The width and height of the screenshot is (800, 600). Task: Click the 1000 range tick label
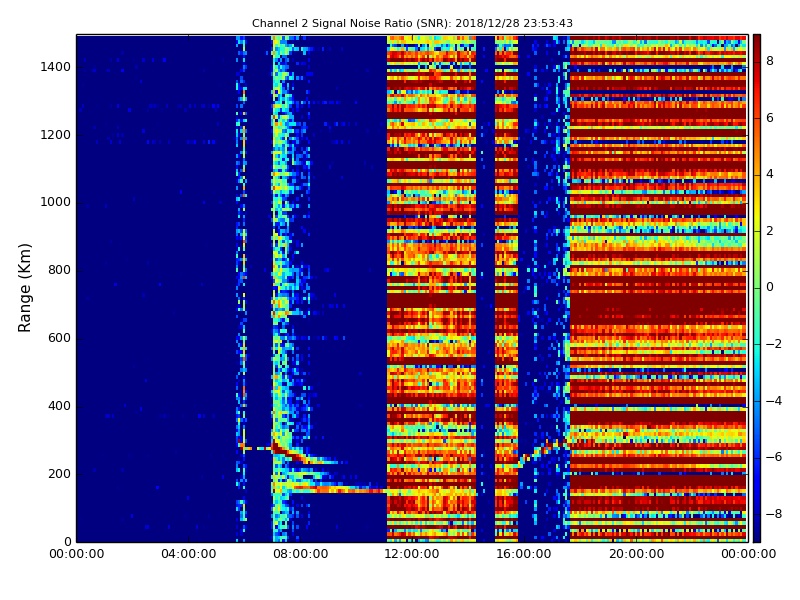[56, 202]
